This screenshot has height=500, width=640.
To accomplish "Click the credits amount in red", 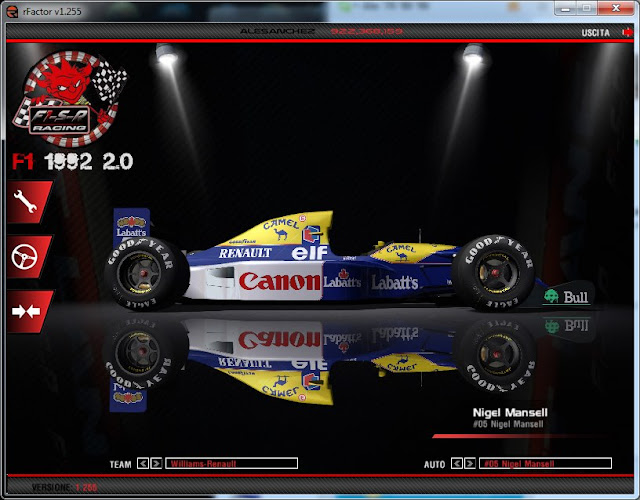I will pyautogui.click(x=367, y=31).
